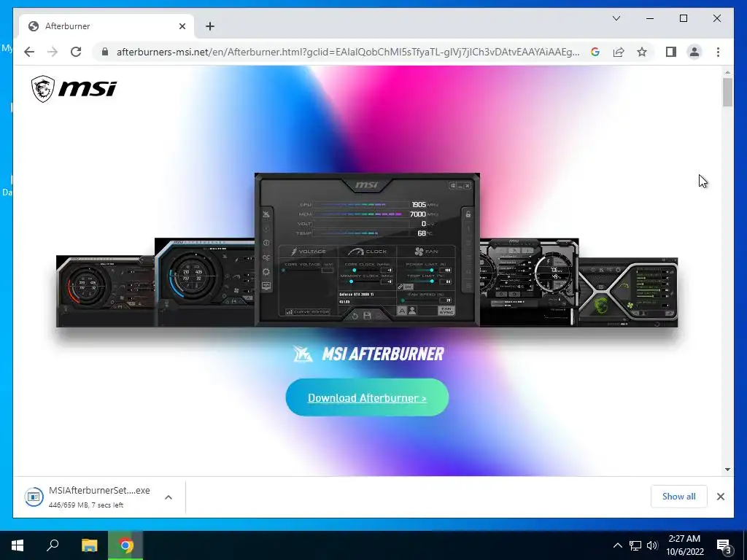Click the far-right green dragon skin thumbnail
The image size is (747, 560).
click(628, 292)
